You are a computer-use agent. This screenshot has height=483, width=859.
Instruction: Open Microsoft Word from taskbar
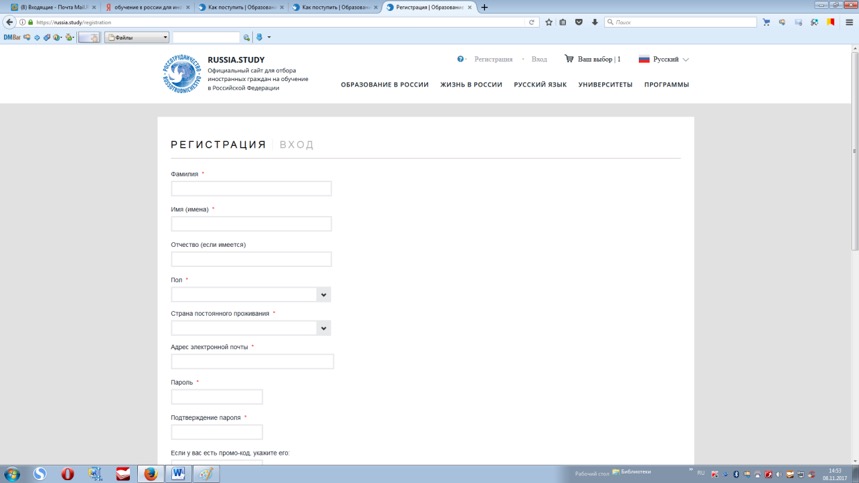click(178, 474)
